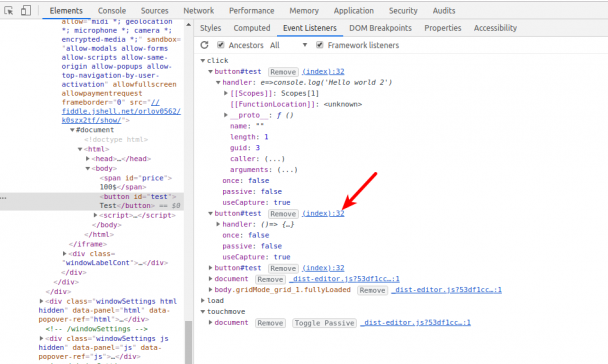The width and height of the screenshot is (608, 364).
Task: Open the Application tab
Action: (x=354, y=11)
